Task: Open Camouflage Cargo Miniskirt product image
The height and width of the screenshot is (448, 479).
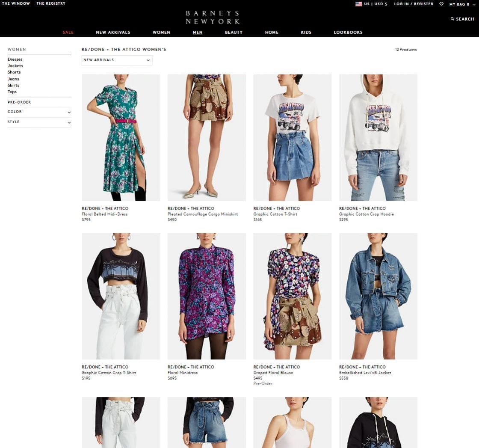Action: click(x=207, y=137)
